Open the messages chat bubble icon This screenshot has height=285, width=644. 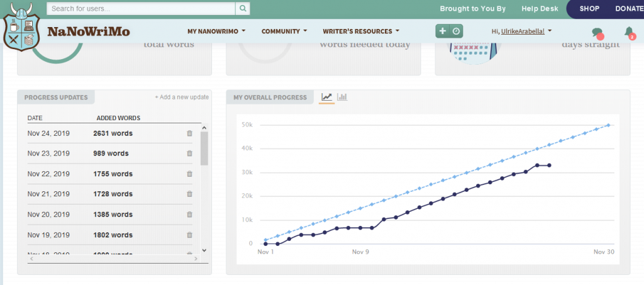pyautogui.click(x=597, y=33)
